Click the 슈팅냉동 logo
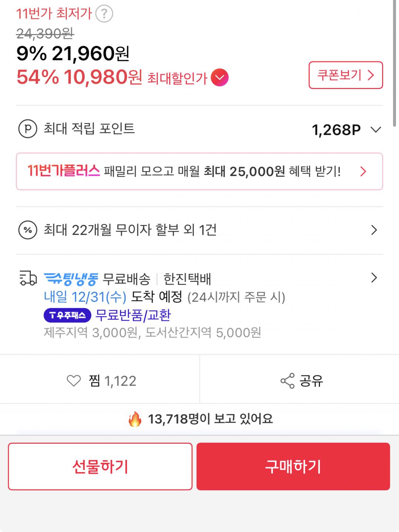This screenshot has width=399, height=532. pos(71,279)
